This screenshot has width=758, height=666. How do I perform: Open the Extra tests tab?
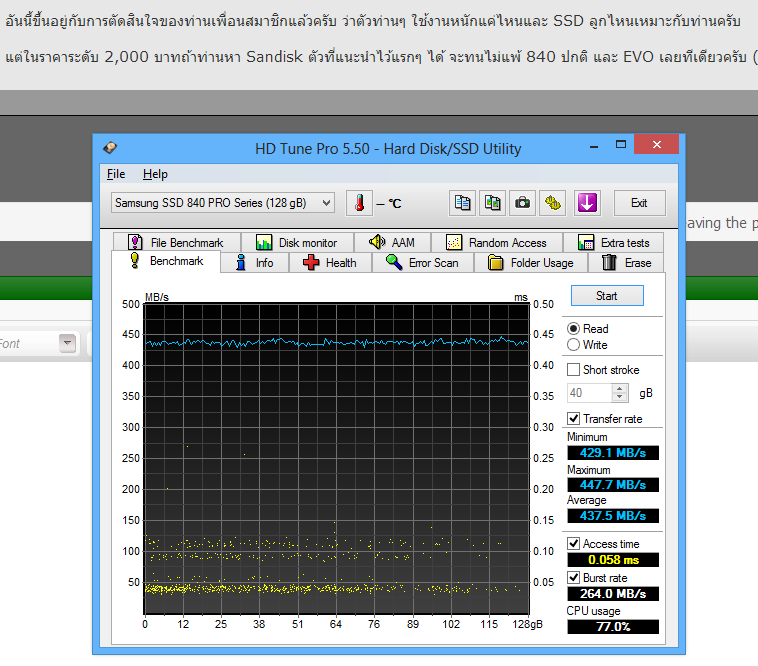click(x=613, y=242)
